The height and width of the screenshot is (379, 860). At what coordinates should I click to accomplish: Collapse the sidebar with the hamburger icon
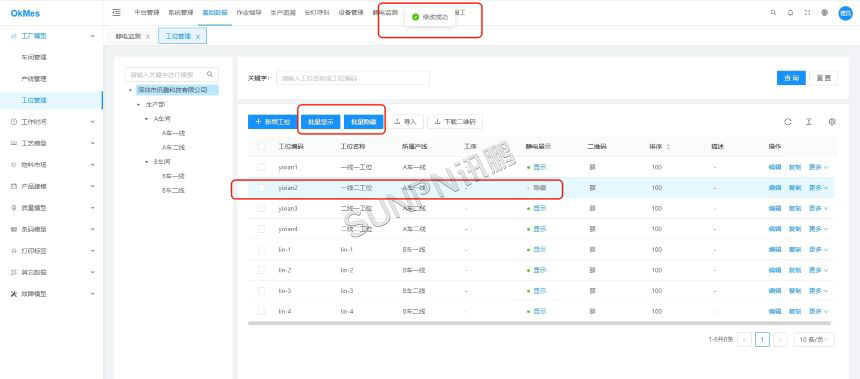tap(116, 12)
